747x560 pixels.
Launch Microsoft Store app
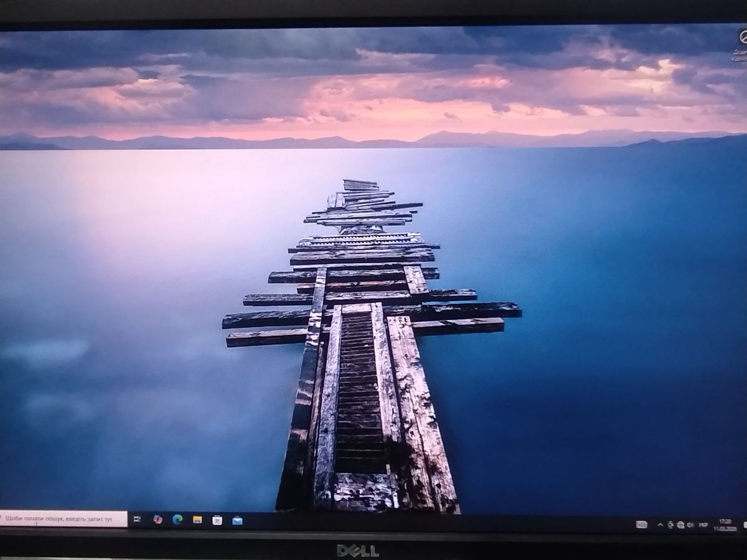[x=217, y=520]
